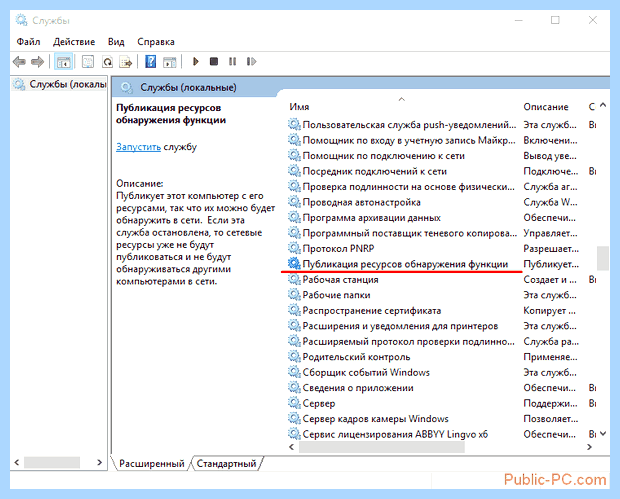Click the Back arrow toolbar icon
Screen dimensions: 620x499
(19, 62)
